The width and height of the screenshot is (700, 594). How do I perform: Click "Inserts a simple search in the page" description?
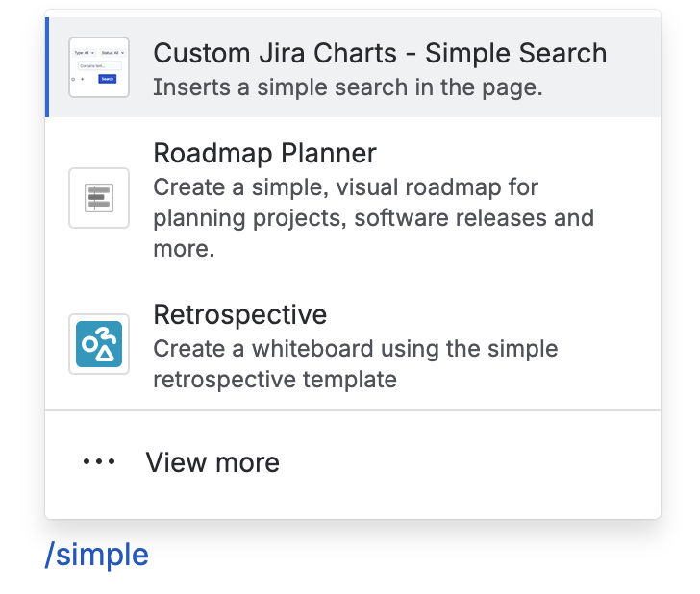[348, 87]
